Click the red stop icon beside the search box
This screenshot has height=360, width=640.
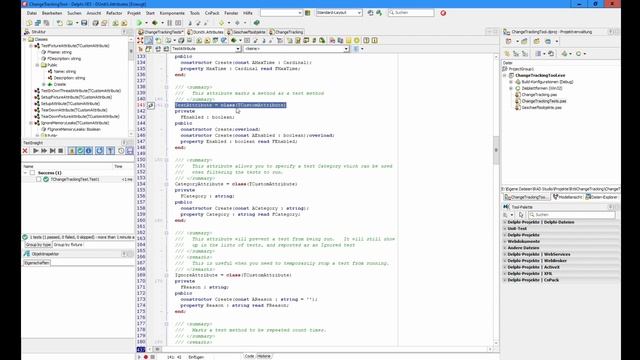[443, 13]
